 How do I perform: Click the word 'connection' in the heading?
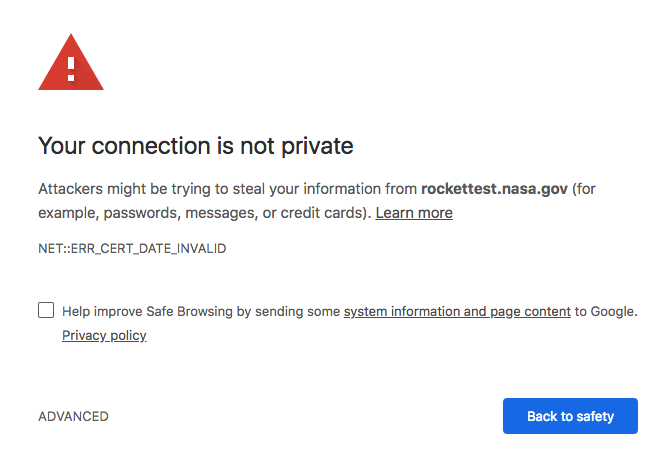point(151,146)
